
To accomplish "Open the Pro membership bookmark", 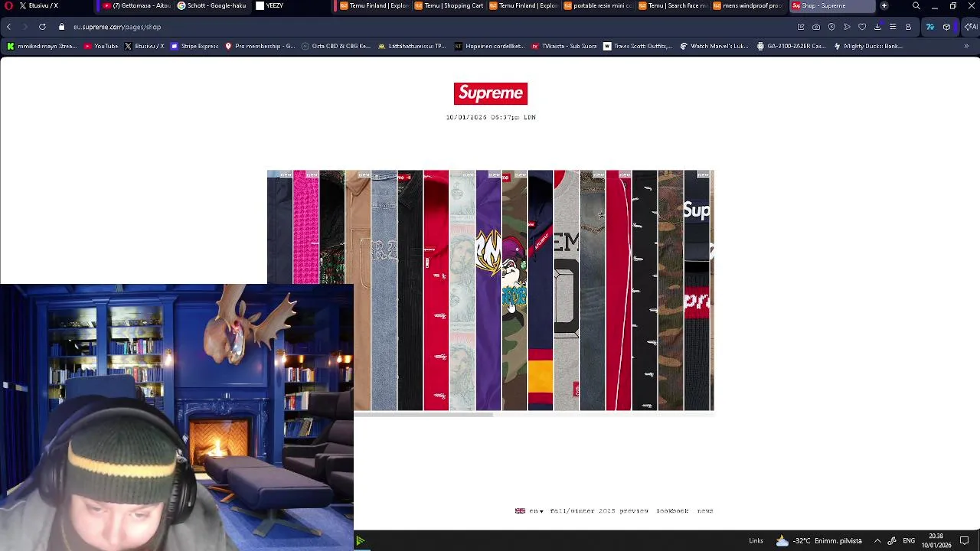I will [x=260, y=46].
